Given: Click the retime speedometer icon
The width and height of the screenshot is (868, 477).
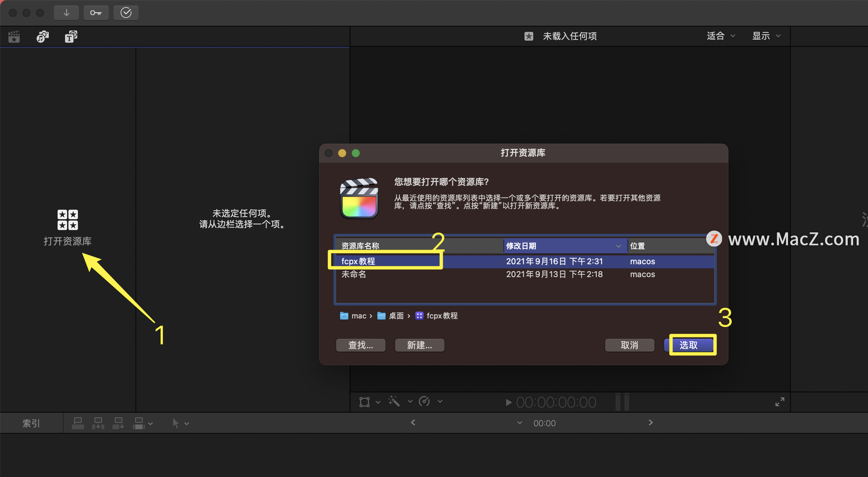Looking at the screenshot, I should point(425,401).
